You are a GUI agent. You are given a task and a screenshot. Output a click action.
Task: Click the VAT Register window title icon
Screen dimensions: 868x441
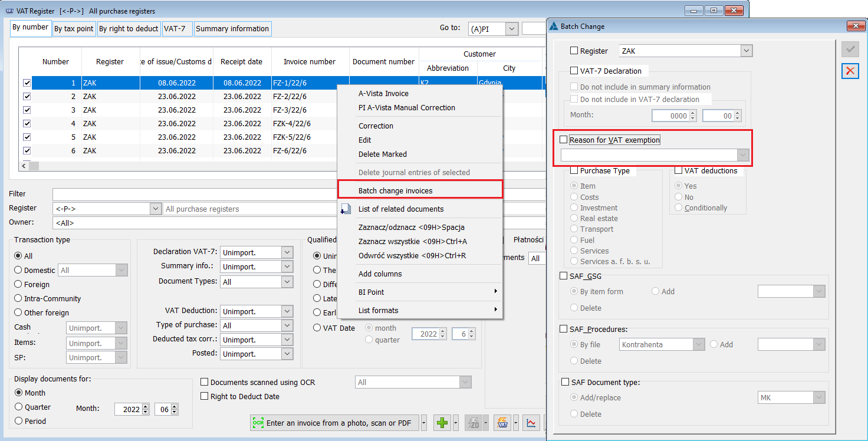[x=9, y=11]
